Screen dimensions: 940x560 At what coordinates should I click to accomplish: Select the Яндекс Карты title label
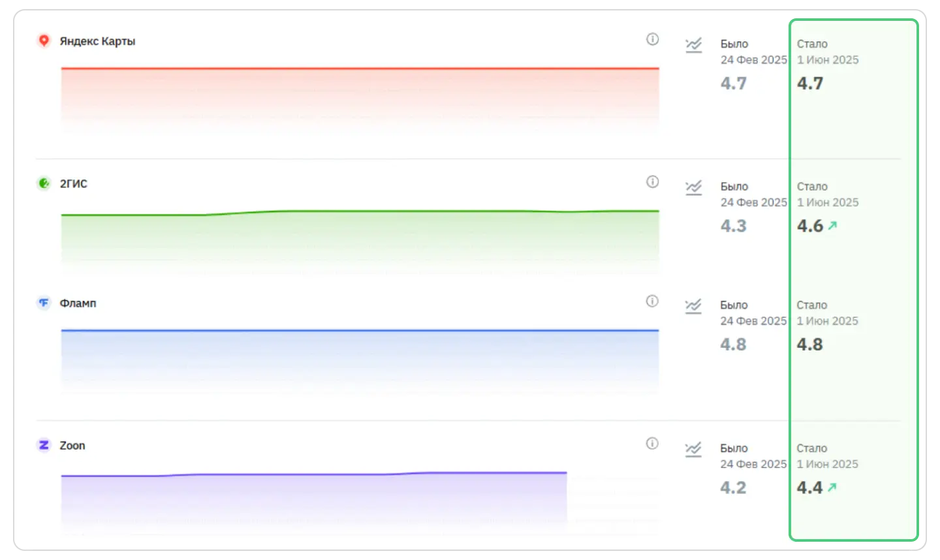pos(97,41)
